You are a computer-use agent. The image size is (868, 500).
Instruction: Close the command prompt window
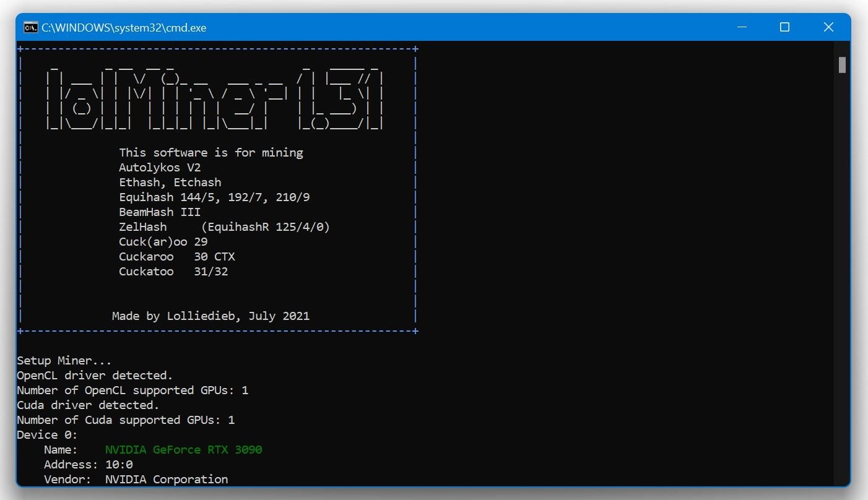(828, 27)
